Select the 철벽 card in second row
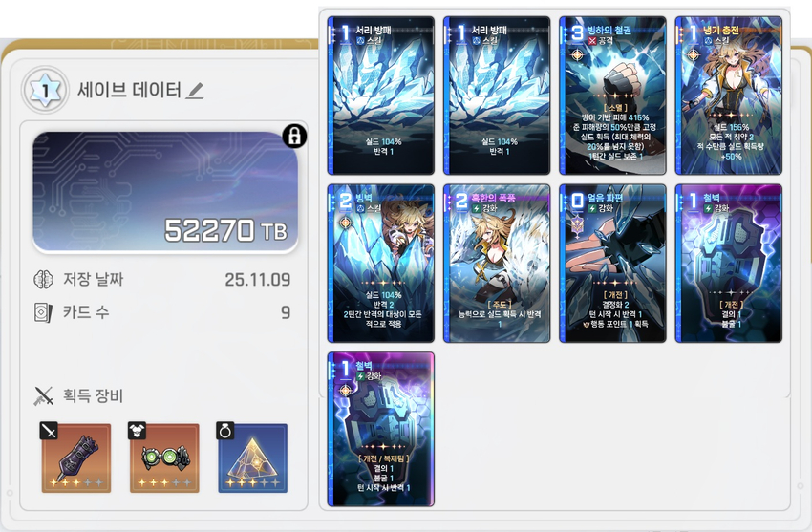 click(x=729, y=264)
